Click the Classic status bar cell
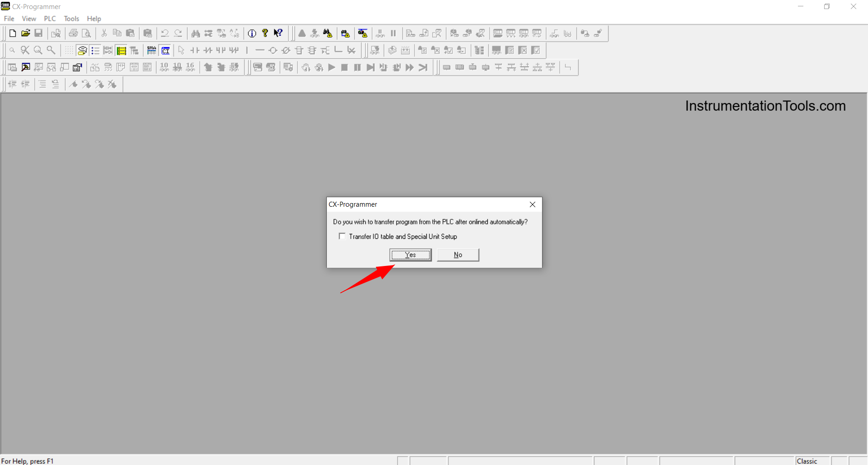Image resolution: width=868 pixels, height=465 pixels. click(812, 461)
